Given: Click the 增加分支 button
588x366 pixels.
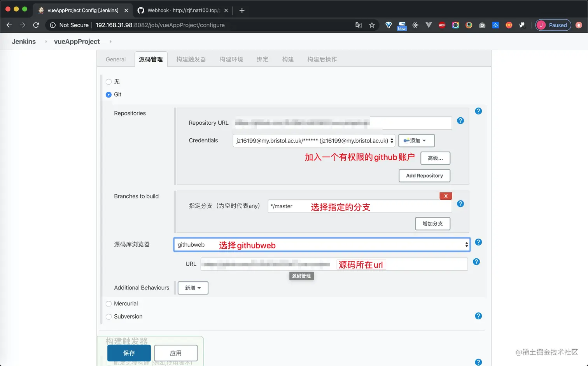Looking at the screenshot, I should pyautogui.click(x=432, y=224).
